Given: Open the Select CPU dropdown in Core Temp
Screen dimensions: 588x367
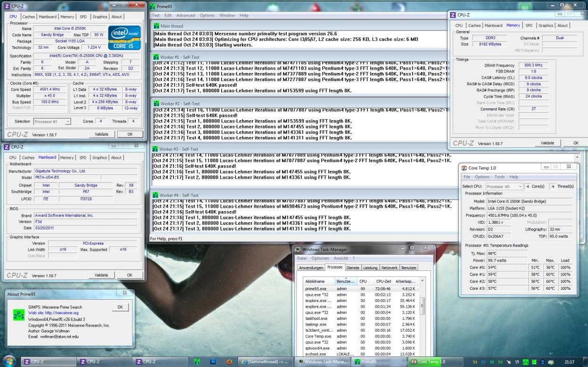Looking at the screenshot, I should 504,186.
